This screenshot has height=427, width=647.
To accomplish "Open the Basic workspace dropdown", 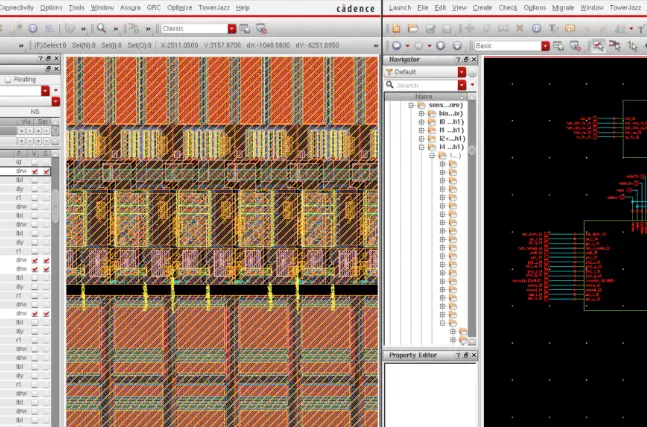I will pos(545,46).
